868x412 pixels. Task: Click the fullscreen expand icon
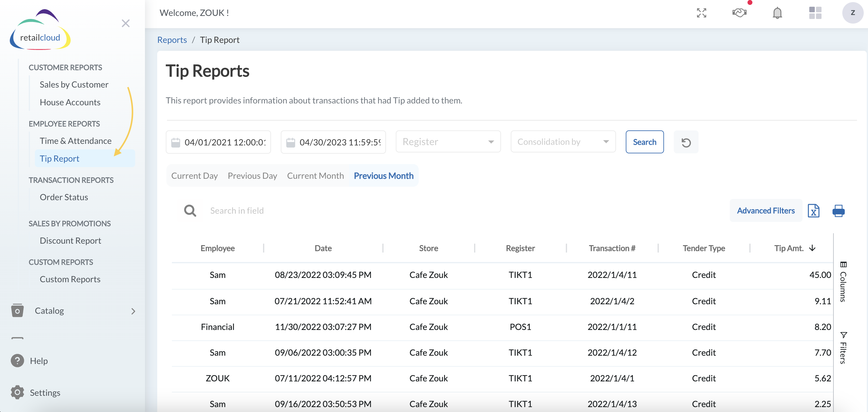tap(701, 13)
